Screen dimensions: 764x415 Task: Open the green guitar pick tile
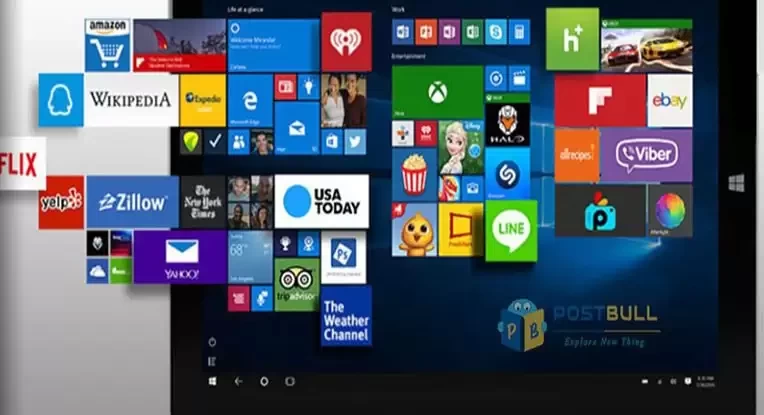191,142
